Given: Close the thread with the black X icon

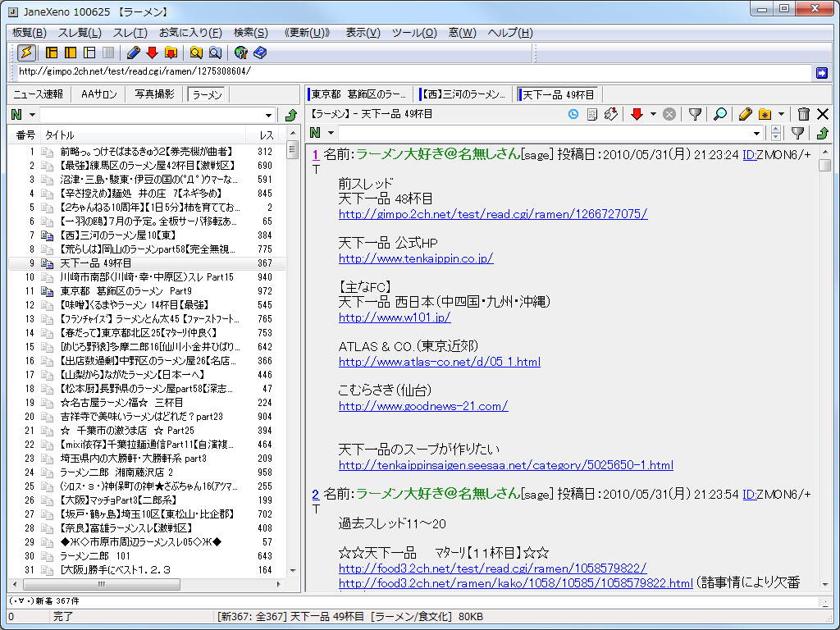Looking at the screenshot, I should [x=823, y=114].
